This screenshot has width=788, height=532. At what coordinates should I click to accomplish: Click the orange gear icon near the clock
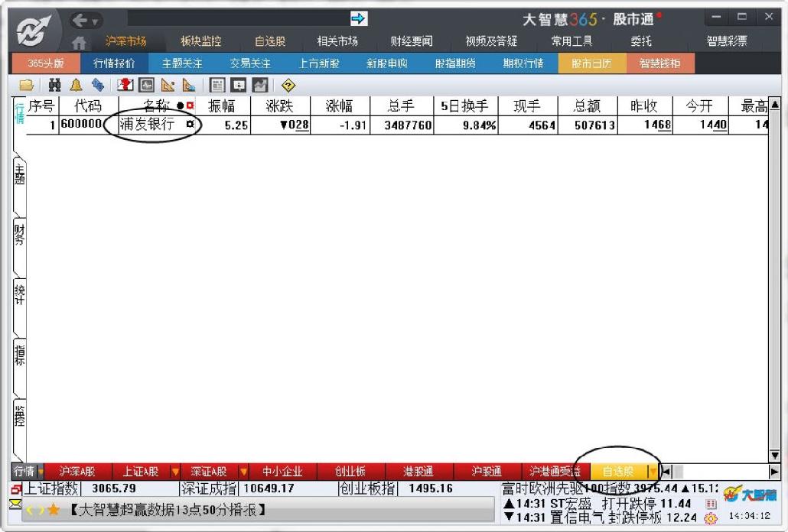[x=711, y=517]
